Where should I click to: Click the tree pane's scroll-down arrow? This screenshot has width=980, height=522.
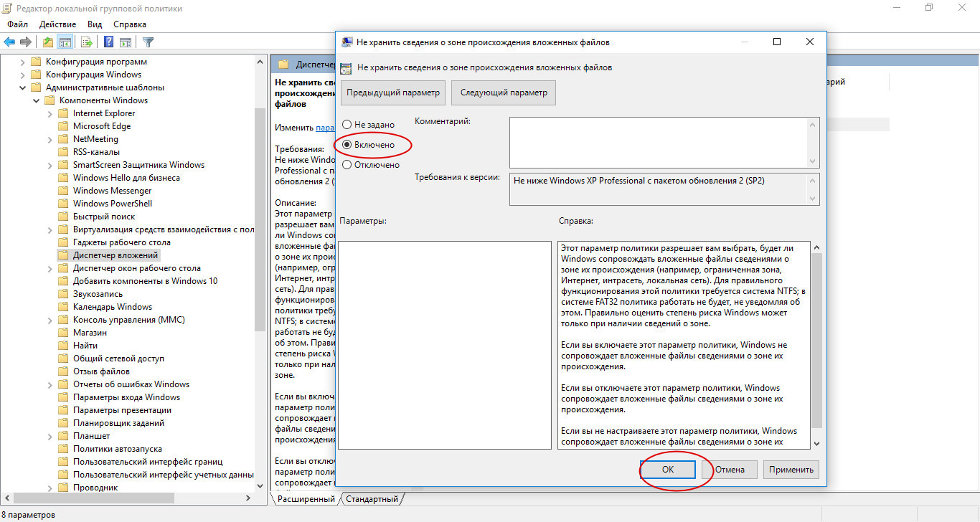click(260, 488)
